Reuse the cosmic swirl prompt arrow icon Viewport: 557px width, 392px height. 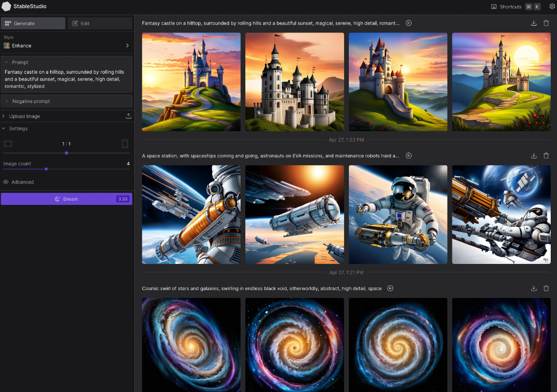click(390, 289)
